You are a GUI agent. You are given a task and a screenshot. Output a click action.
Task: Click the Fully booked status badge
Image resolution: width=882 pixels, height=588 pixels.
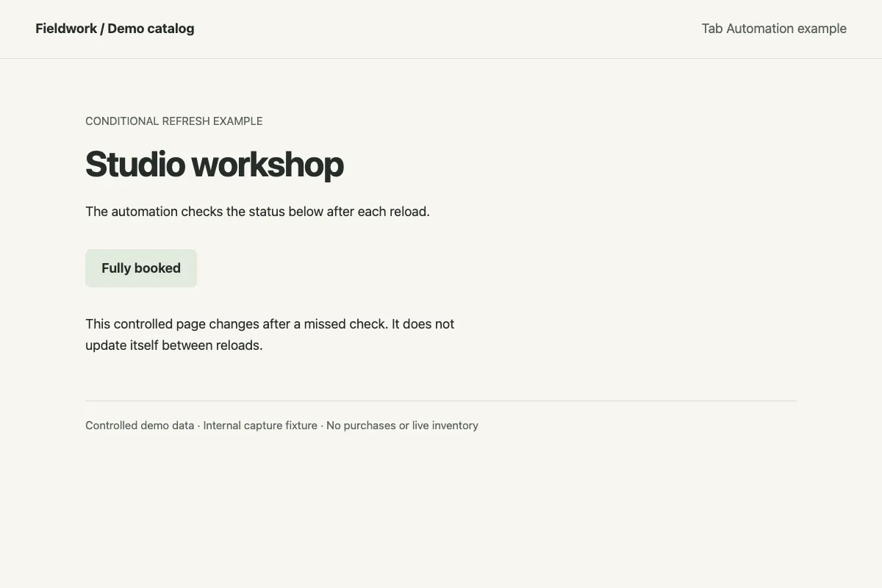click(x=141, y=268)
